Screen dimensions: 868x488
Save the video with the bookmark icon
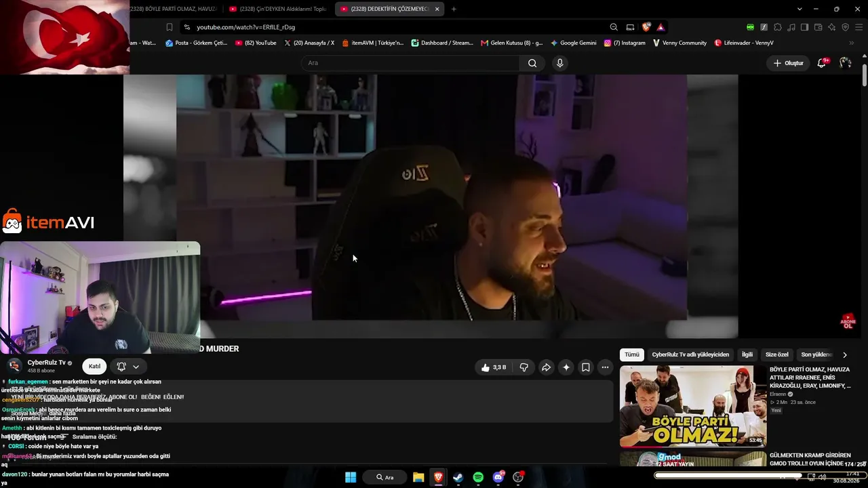[586, 367]
